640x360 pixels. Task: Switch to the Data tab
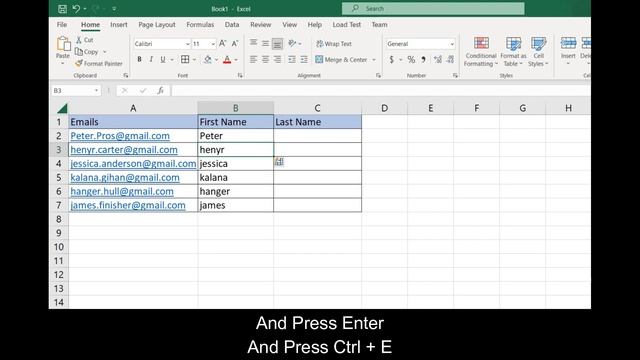point(232,24)
